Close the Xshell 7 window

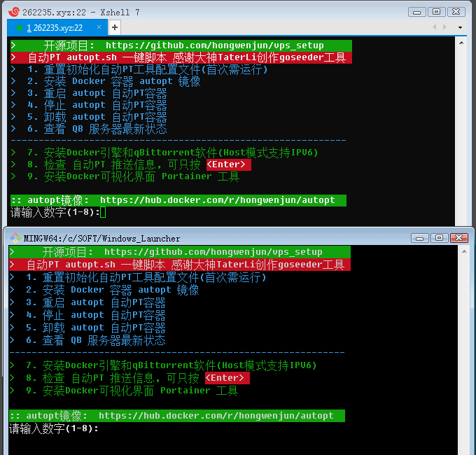[456, 12]
